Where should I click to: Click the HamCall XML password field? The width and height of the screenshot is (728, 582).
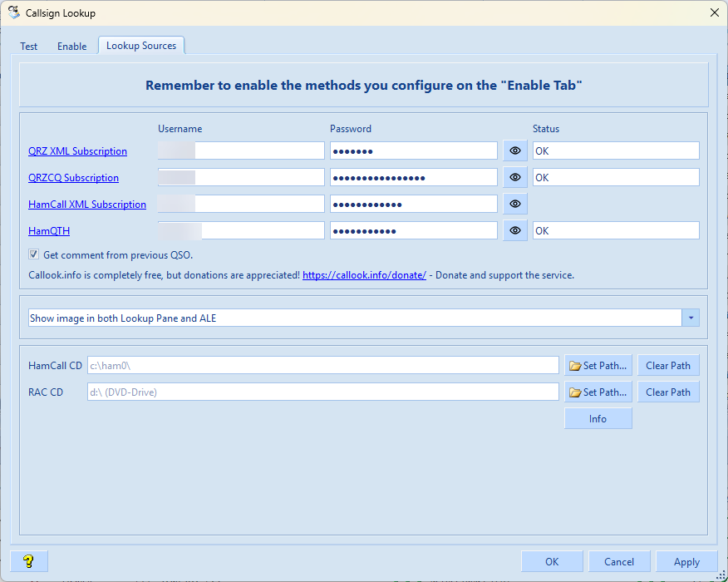coord(414,204)
